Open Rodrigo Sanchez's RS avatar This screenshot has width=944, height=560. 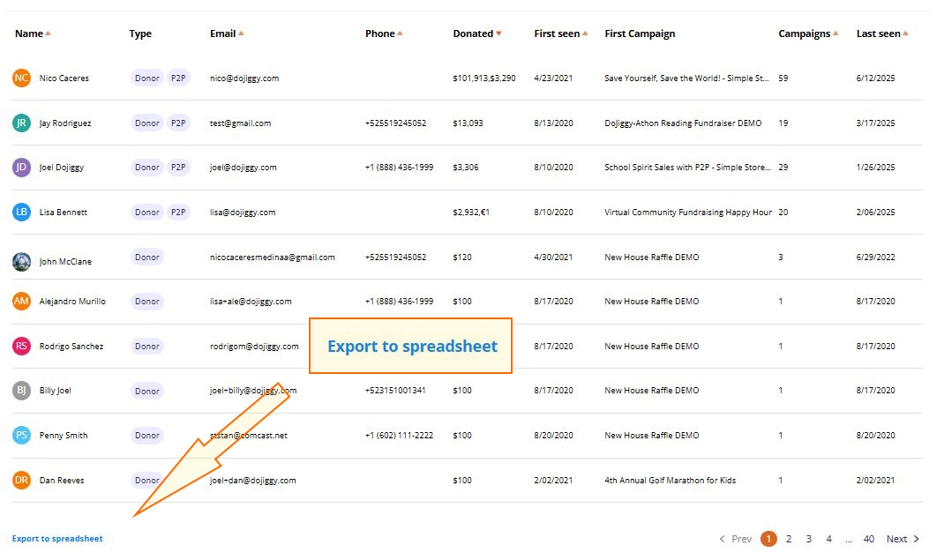(x=23, y=346)
